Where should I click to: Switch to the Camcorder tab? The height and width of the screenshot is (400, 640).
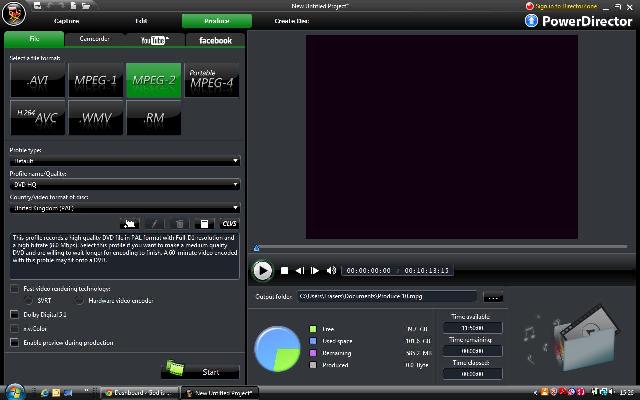tap(94, 39)
